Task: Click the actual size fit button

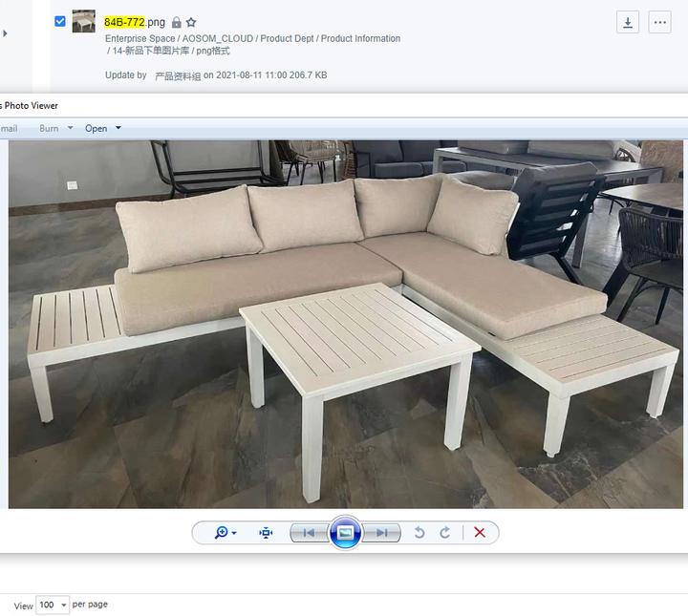Action: 266,533
